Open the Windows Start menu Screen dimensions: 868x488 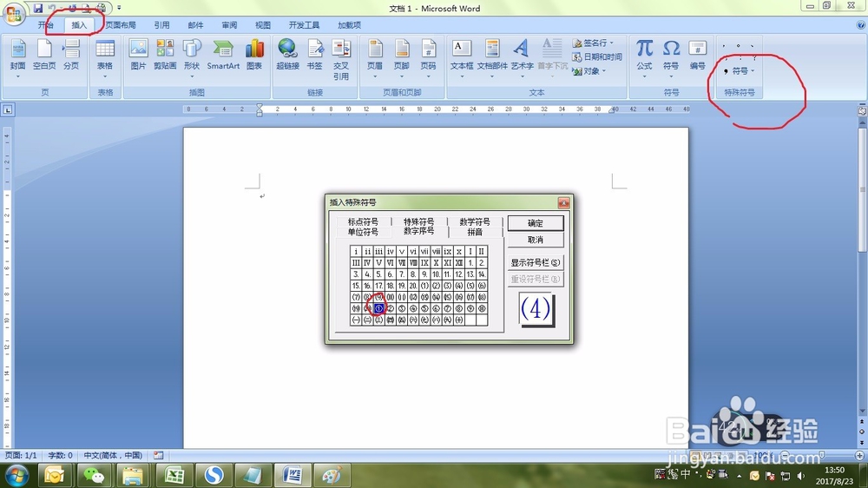coord(16,475)
